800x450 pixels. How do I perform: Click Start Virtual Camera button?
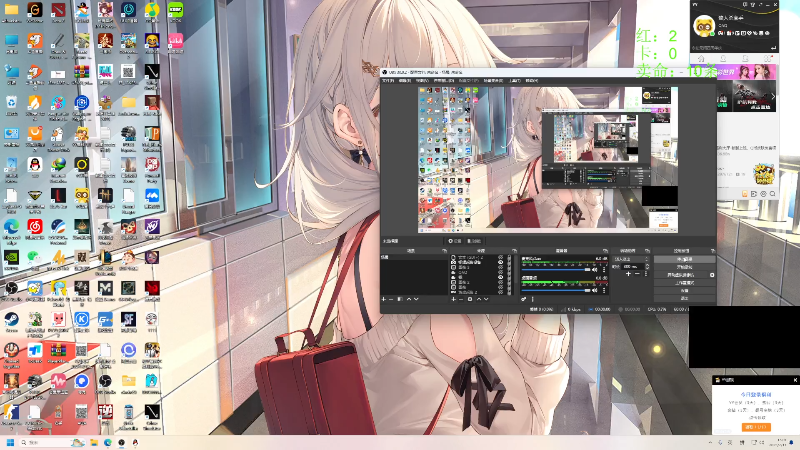pos(681,275)
